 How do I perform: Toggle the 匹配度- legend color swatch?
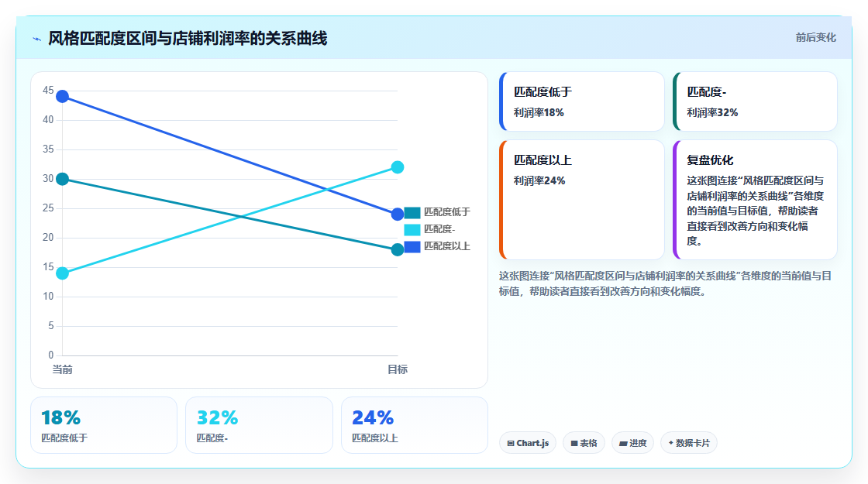[x=412, y=229]
